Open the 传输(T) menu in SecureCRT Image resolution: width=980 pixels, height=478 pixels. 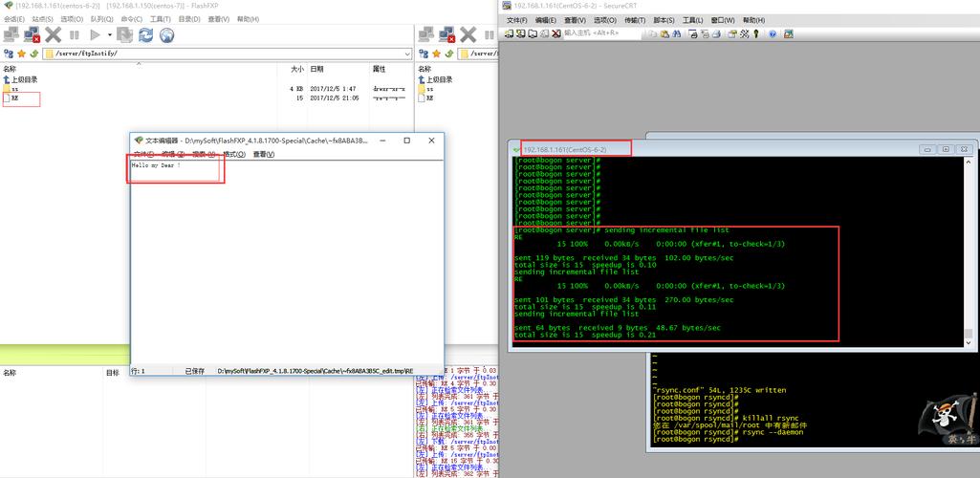point(635,19)
